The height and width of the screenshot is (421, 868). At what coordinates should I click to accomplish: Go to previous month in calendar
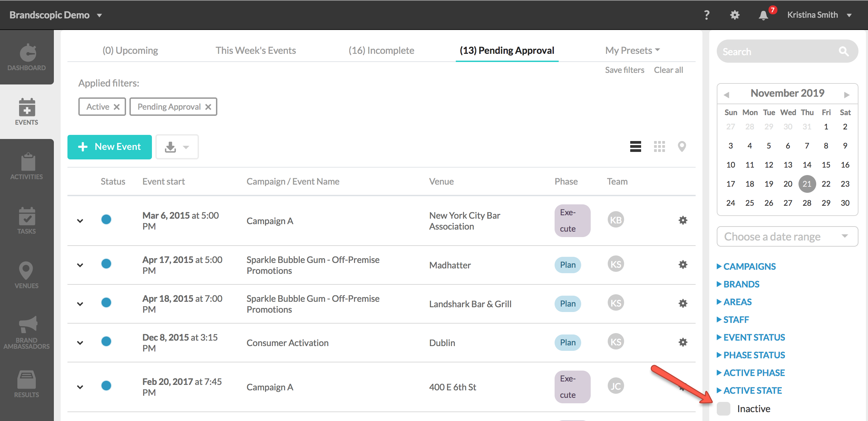[726, 95]
